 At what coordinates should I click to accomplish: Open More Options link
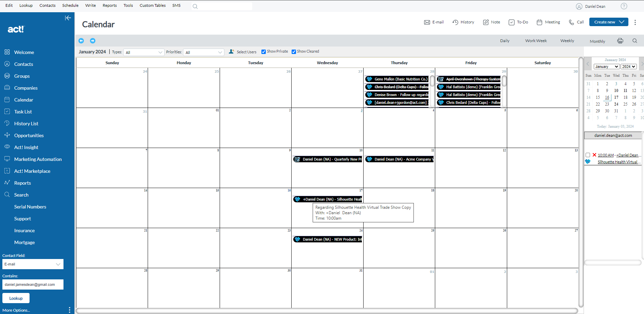tap(16, 310)
